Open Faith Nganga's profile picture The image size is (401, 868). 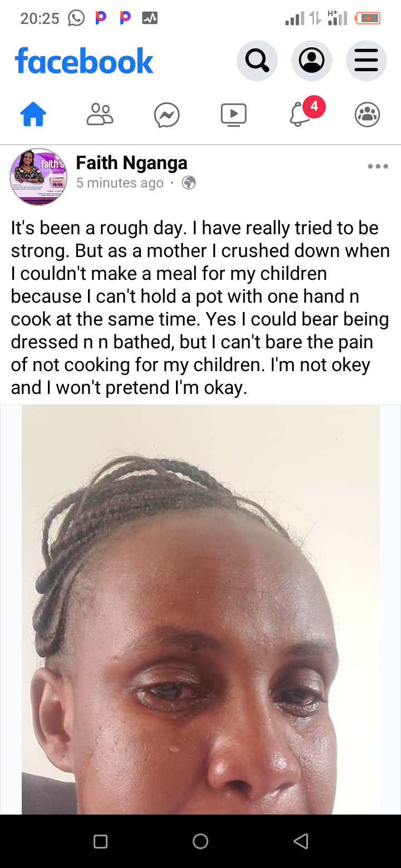click(x=38, y=177)
